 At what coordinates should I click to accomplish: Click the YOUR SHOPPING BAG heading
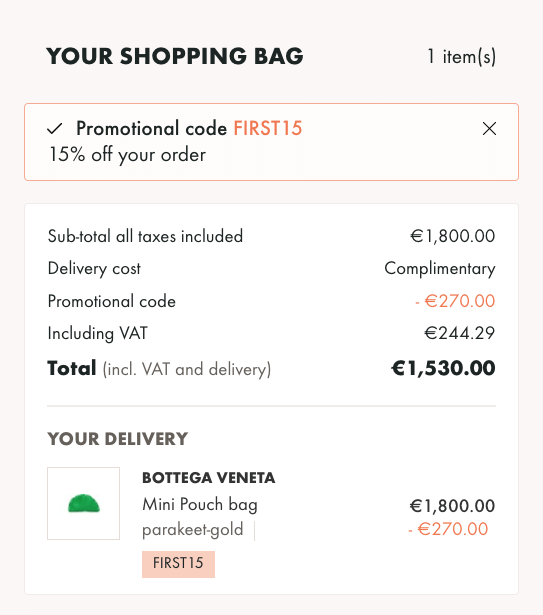tap(175, 56)
